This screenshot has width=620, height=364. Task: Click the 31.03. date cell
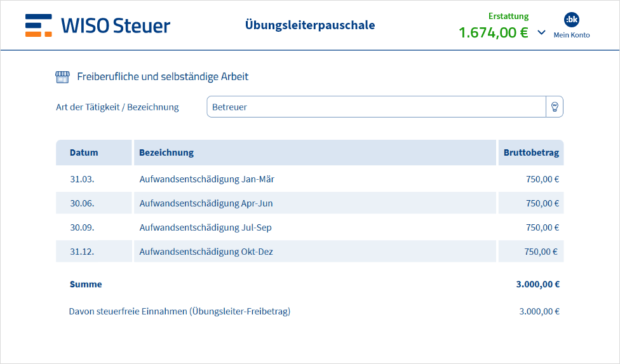coord(82,179)
